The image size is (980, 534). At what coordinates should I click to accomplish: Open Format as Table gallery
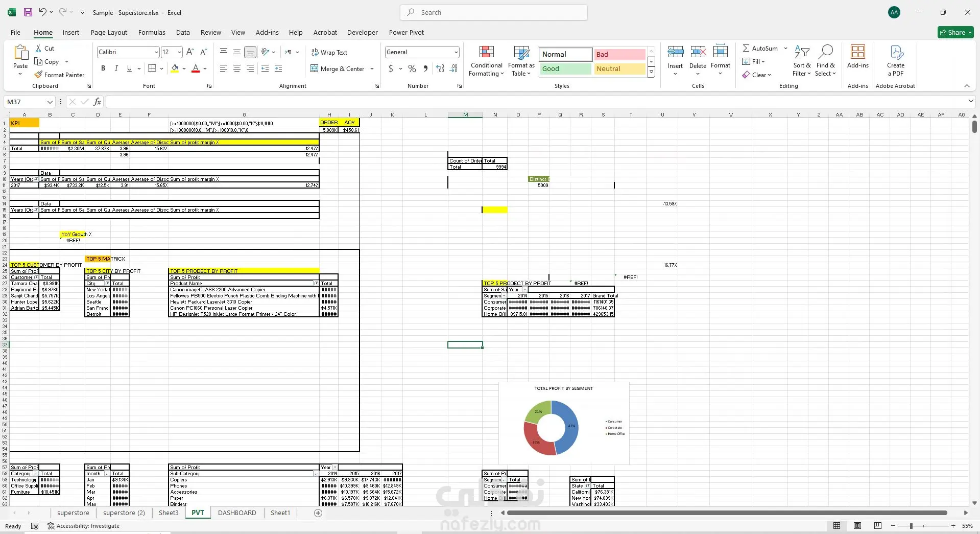521,61
